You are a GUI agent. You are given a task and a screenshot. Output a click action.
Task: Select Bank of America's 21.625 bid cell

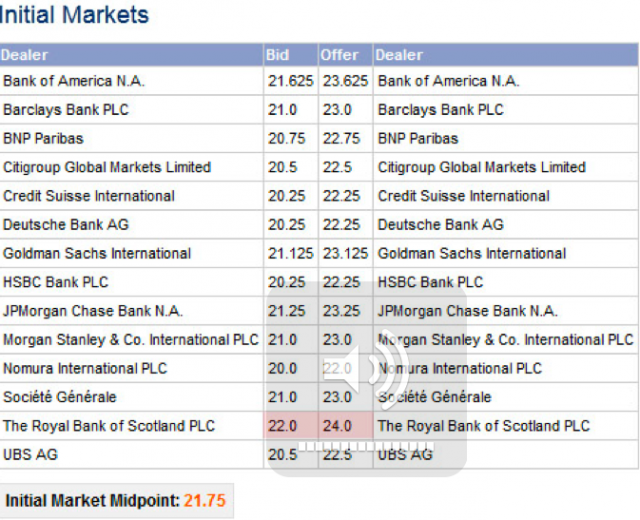pos(290,81)
